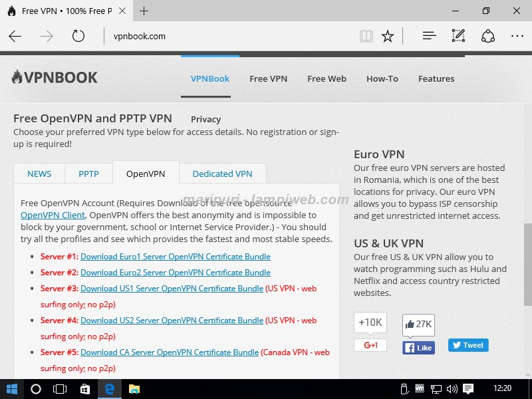Screen dimensions: 532x399
Task: Open the Windows Start menu
Action: coord(11,389)
